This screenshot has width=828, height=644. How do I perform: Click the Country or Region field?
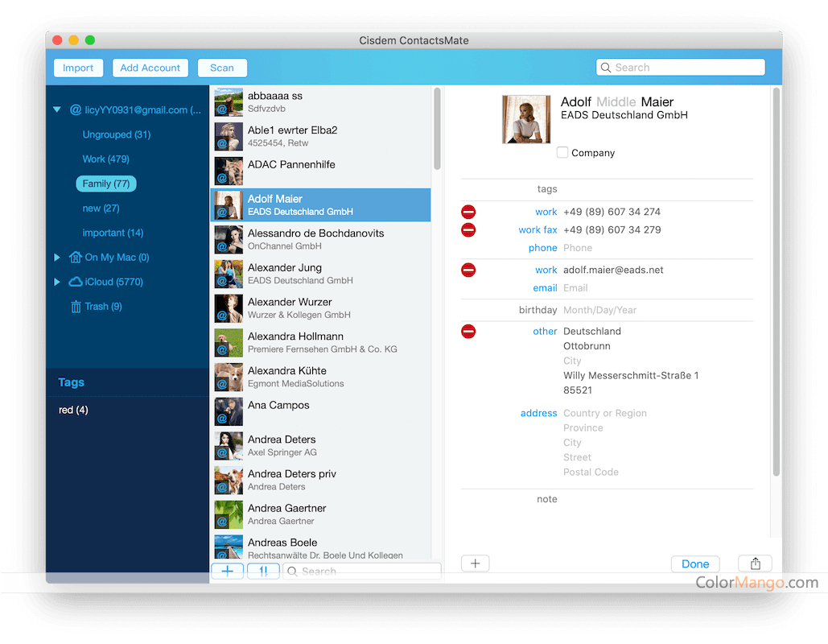pyautogui.click(x=605, y=413)
